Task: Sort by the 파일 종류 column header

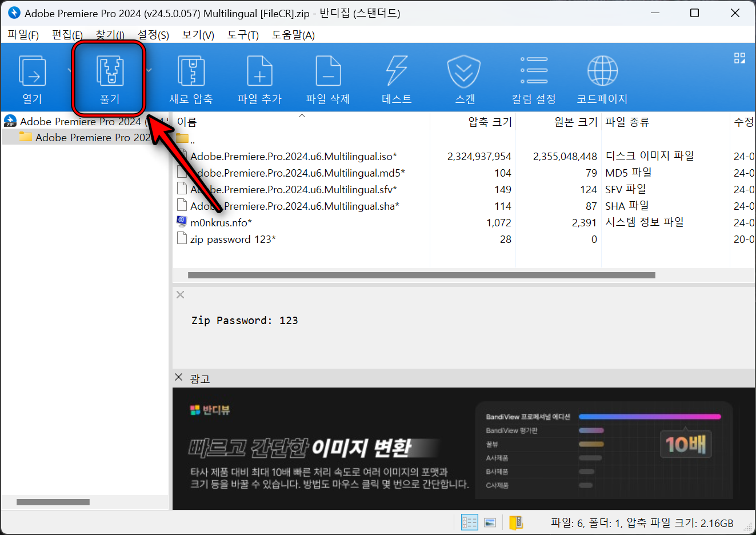Action: coord(666,122)
